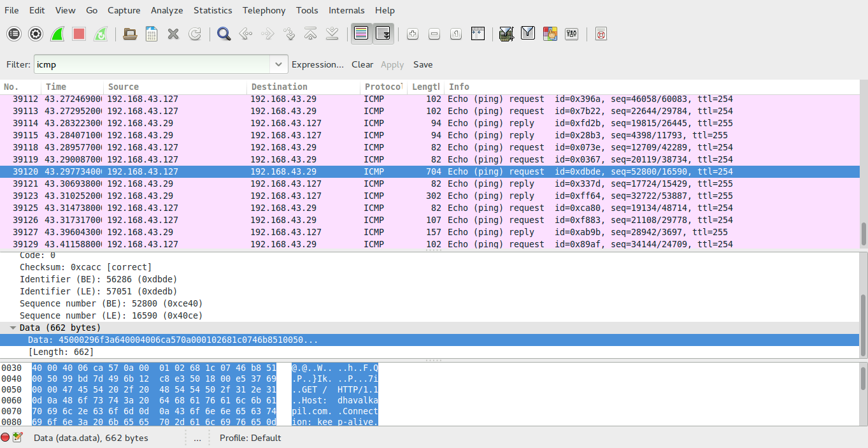Click Profile: Default in status bar
868x448 pixels.
pos(250,438)
